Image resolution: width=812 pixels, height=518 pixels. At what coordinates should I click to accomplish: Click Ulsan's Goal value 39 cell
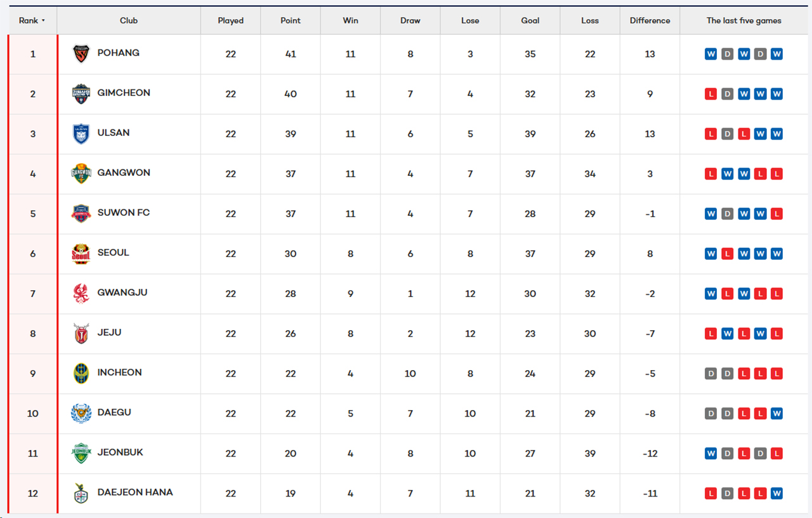pyautogui.click(x=530, y=134)
